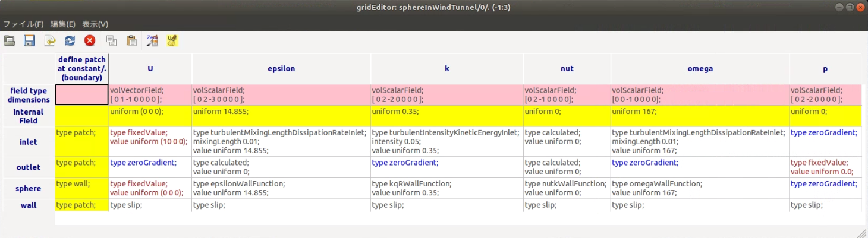Click the nut sphere nutkWallFunction cell
The width and height of the screenshot is (868, 238).
tap(567, 188)
